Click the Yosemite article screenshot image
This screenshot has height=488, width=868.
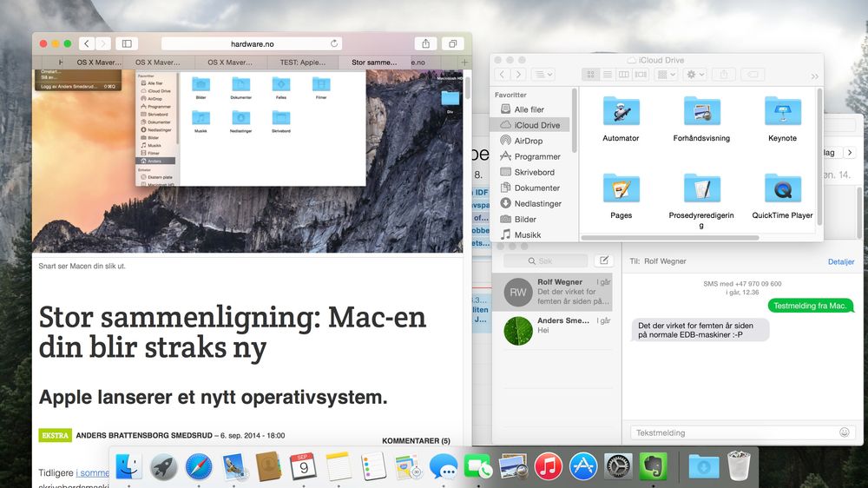point(247,161)
